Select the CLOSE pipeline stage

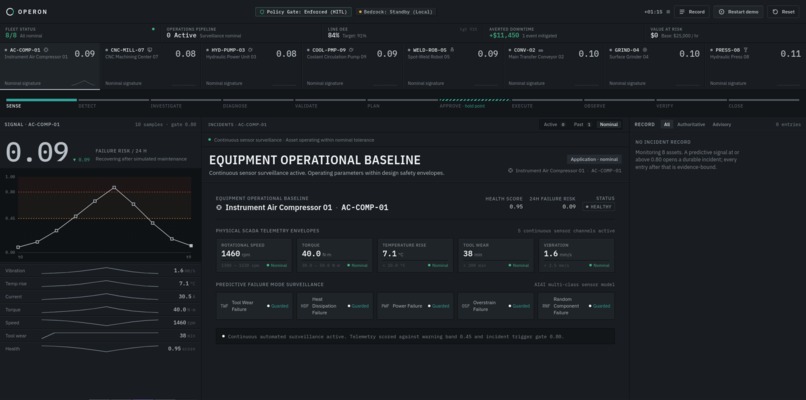point(764,103)
